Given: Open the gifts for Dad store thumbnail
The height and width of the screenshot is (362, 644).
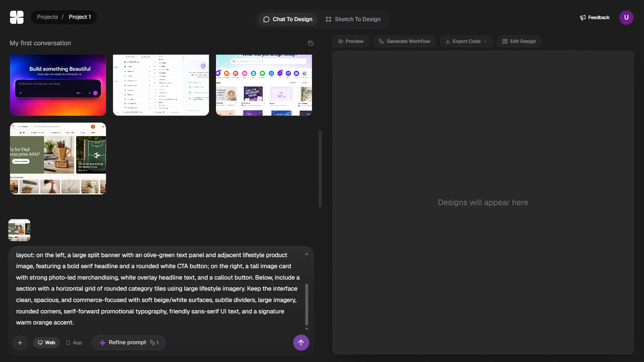Looking at the screenshot, I should pos(58,158).
